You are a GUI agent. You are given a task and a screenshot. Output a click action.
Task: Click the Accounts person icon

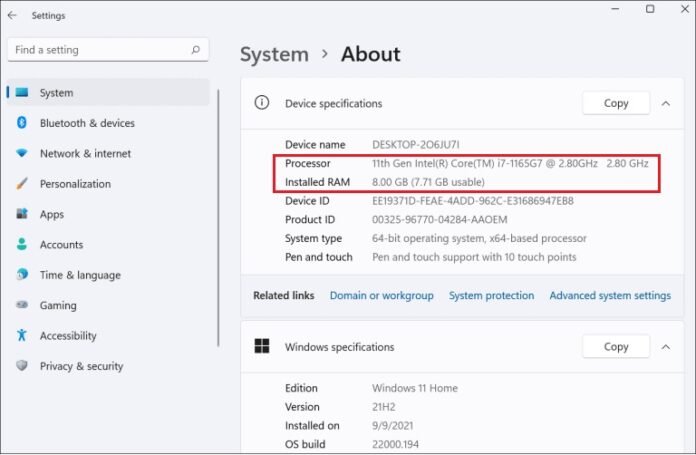click(22, 244)
